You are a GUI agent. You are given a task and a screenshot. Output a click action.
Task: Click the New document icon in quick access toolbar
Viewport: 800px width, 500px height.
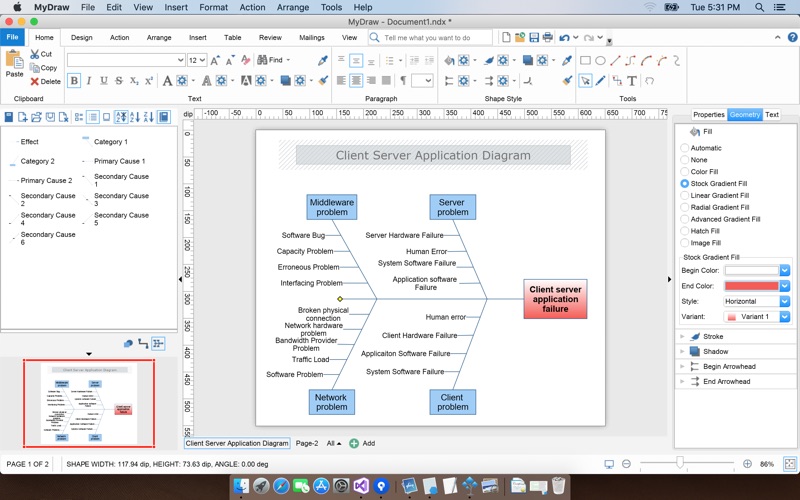[506, 37]
